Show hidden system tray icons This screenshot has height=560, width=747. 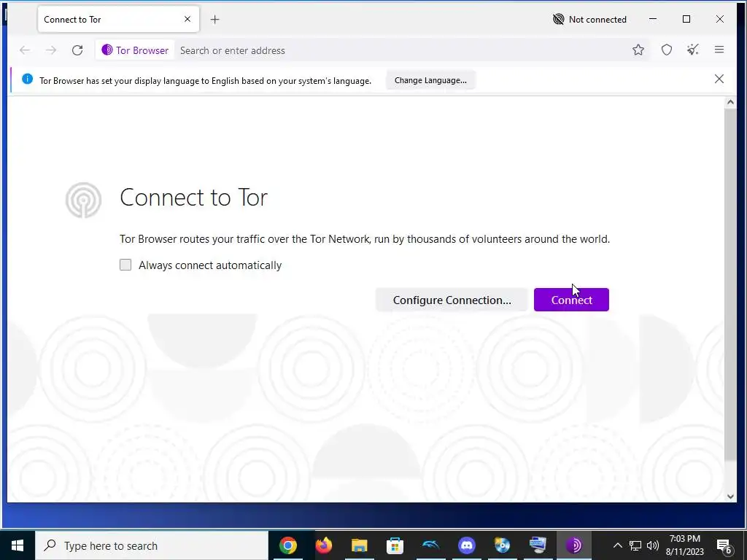[x=617, y=545]
